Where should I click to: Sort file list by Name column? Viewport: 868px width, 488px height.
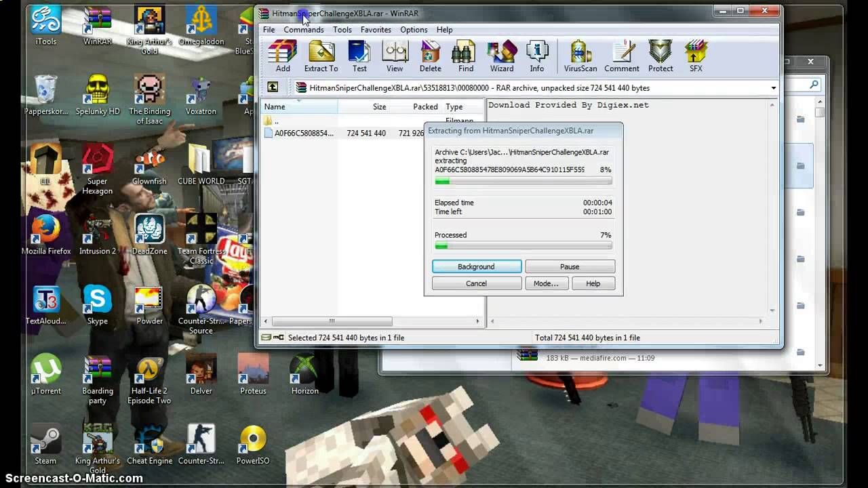pos(299,106)
